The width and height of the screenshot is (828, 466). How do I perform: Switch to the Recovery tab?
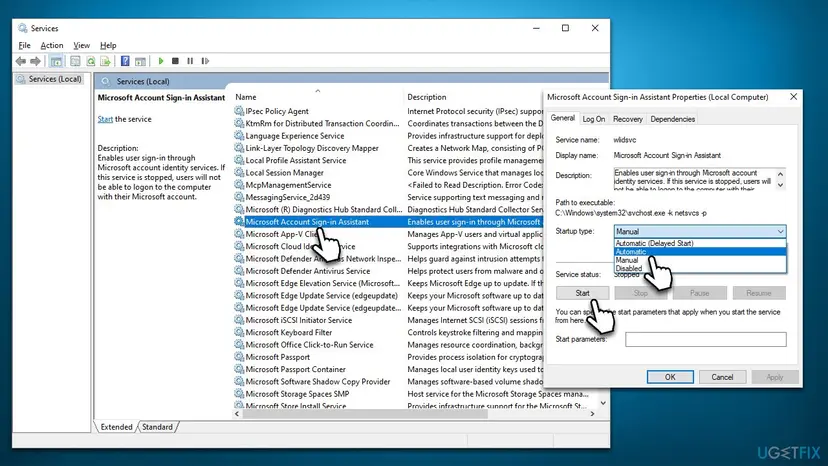[627, 119]
